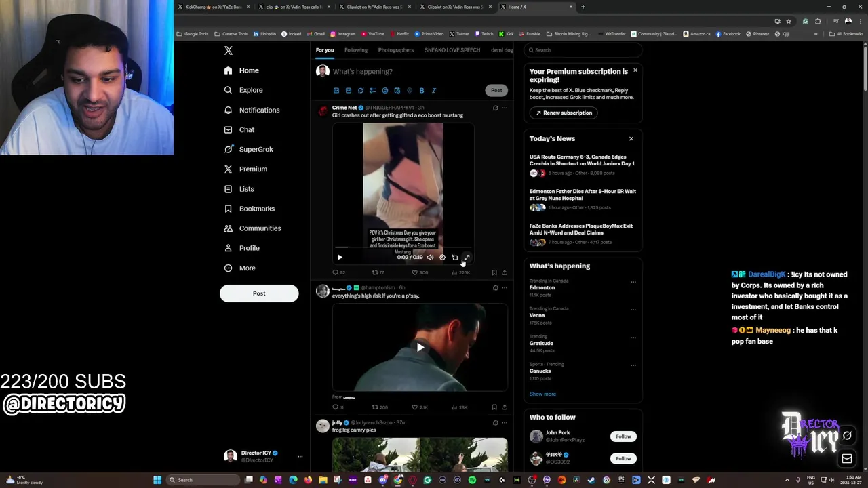
Task: Open more options on Crime Net post
Action: click(x=505, y=108)
